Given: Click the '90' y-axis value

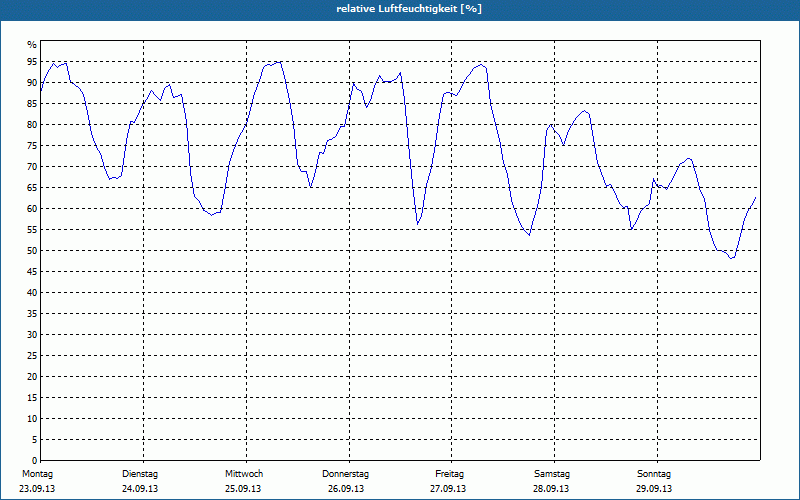Looking at the screenshot, I should pyautogui.click(x=32, y=83).
